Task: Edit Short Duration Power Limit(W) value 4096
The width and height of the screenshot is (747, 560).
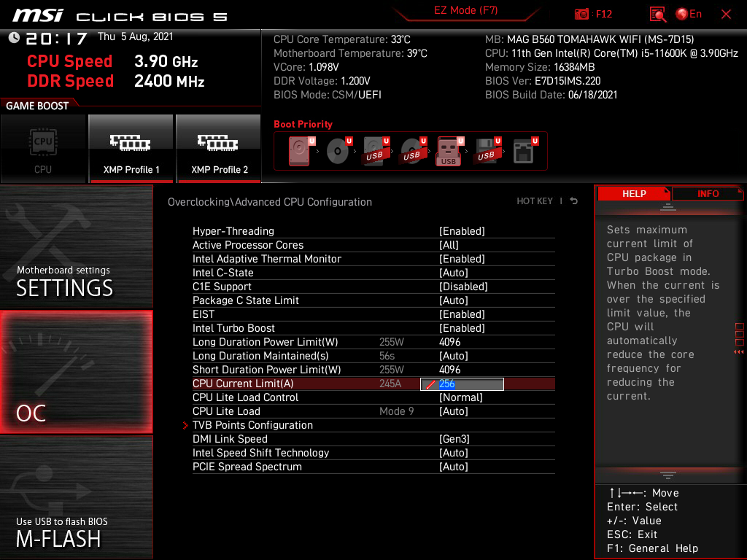Action: click(449, 370)
